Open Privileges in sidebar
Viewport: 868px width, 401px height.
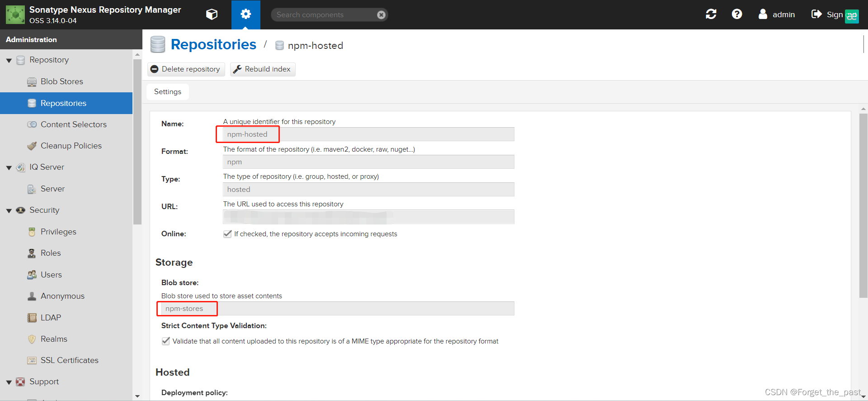66,232
